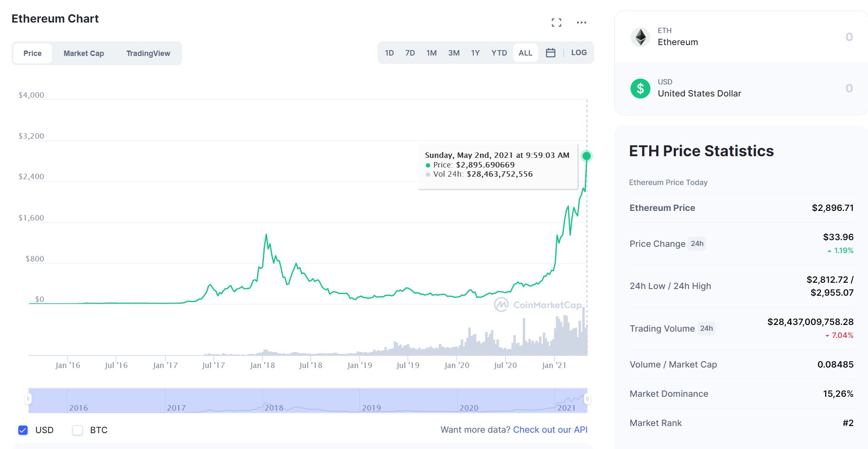Screen dimensions: 868x449
Task: Click the green USD dollar icon
Action: tap(640, 89)
